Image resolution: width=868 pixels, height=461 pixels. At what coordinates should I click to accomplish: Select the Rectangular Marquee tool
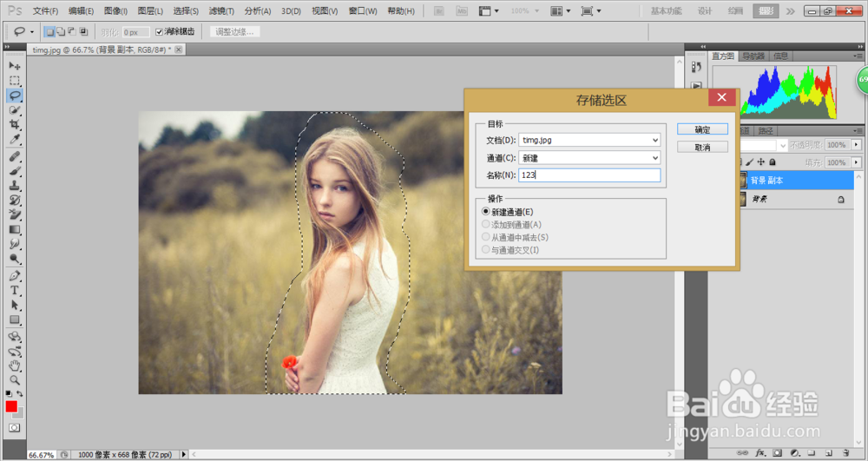(x=15, y=81)
